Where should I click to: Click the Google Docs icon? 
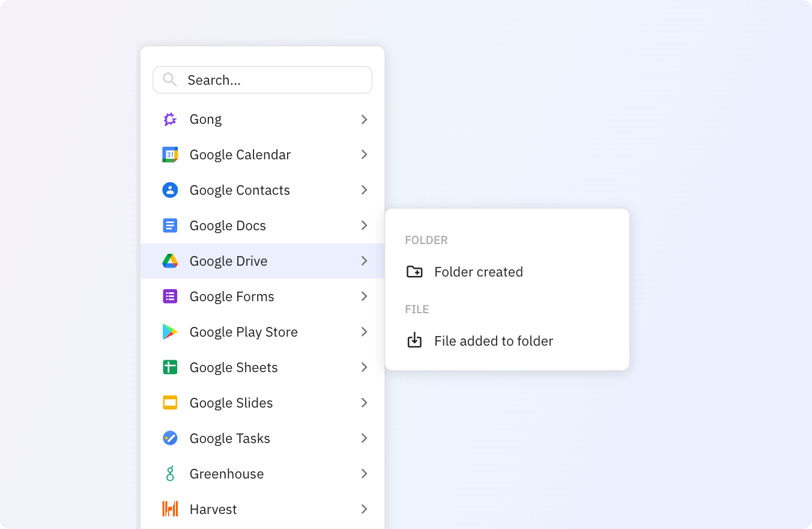tap(170, 225)
